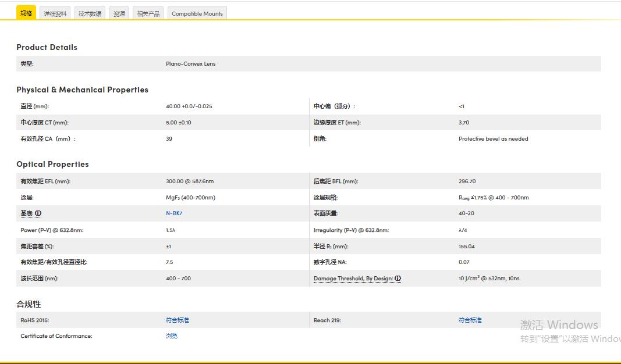Open the 相关产品 tab
The height and width of the screenshot is (364, 621).
coord(148,13)
